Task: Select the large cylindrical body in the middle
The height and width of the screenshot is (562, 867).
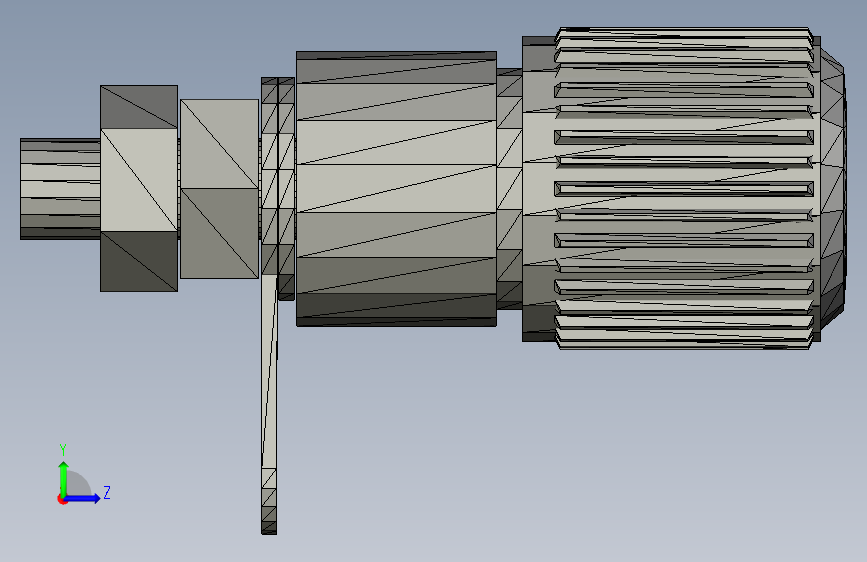Action: (396, 189)
